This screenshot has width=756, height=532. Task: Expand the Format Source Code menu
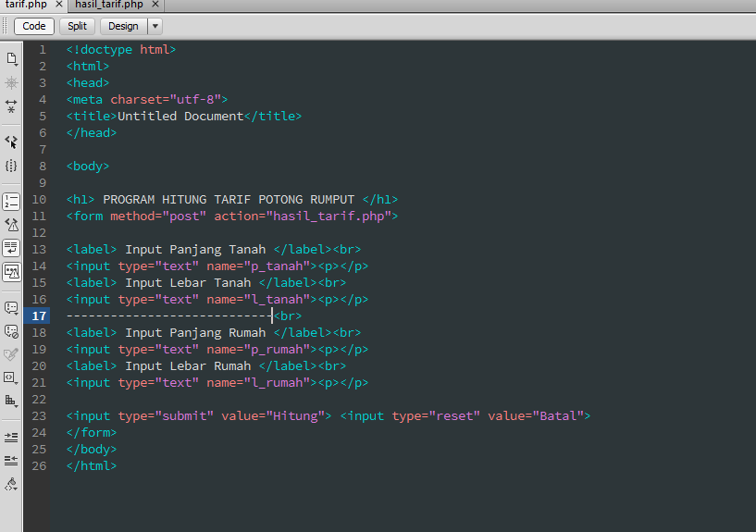coord(11,484)
